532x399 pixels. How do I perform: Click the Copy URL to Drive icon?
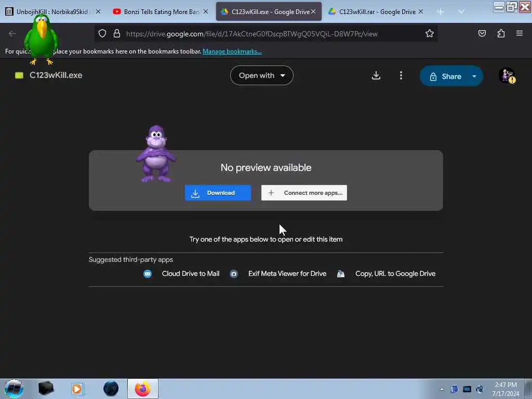coord(341,274)
